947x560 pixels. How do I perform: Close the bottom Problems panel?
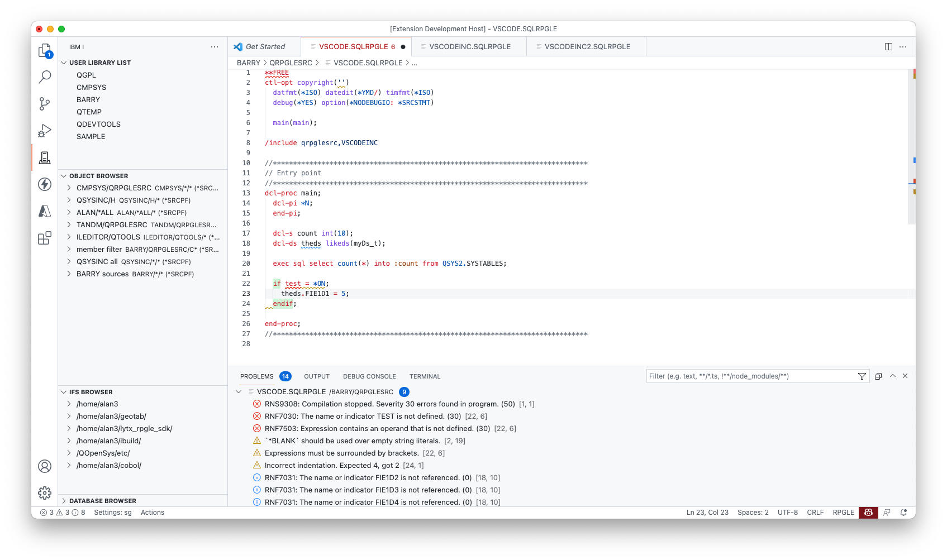(x=905, y=376)
